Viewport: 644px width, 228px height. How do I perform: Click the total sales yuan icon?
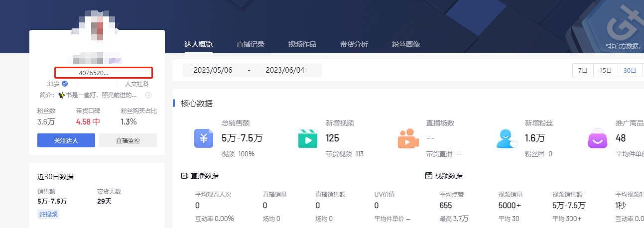[x=204, y=138]
